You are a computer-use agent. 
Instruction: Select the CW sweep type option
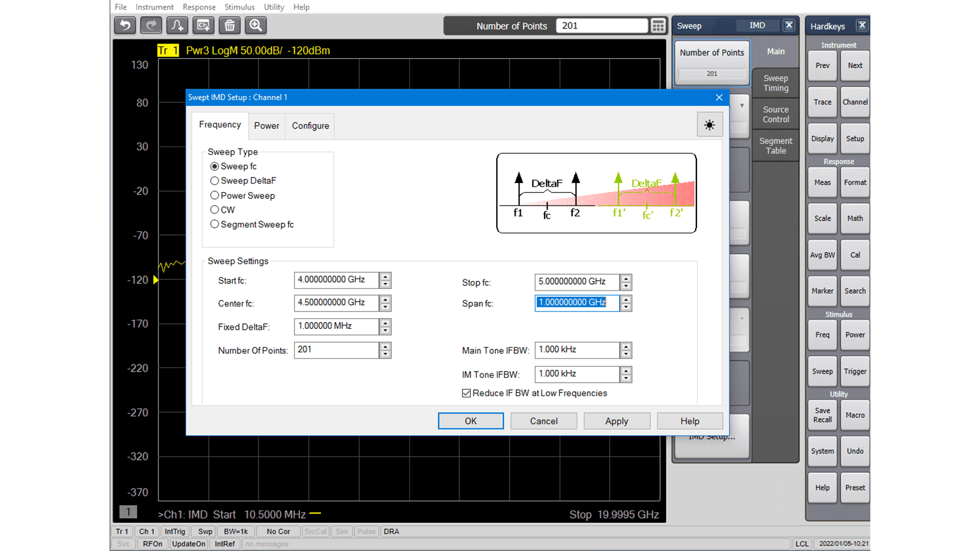tap(214, 209)
